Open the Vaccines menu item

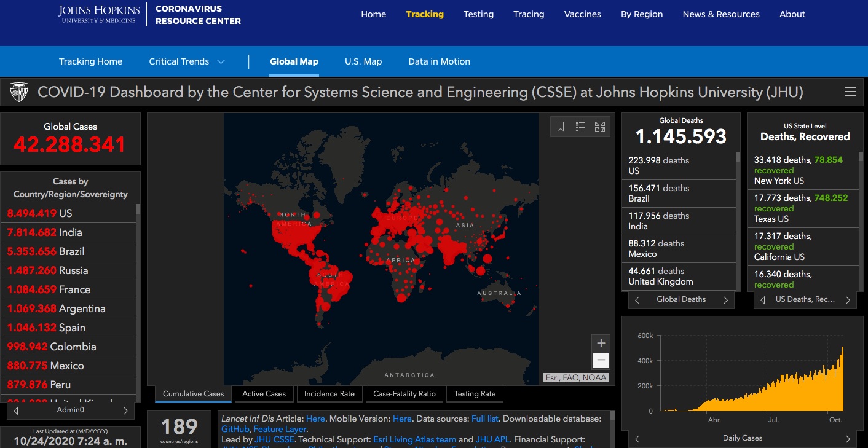tap(583, 14)
